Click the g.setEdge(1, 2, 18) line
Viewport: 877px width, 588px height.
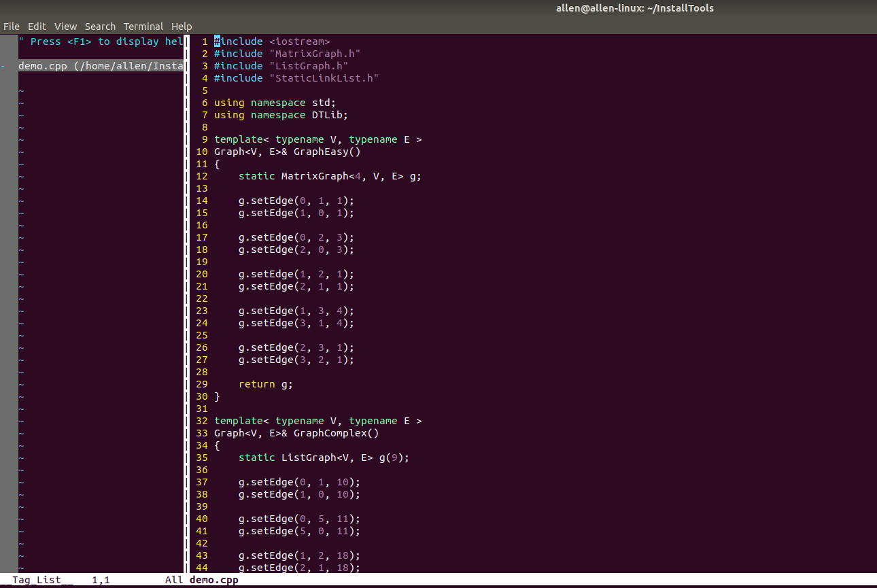click(299, 555)
